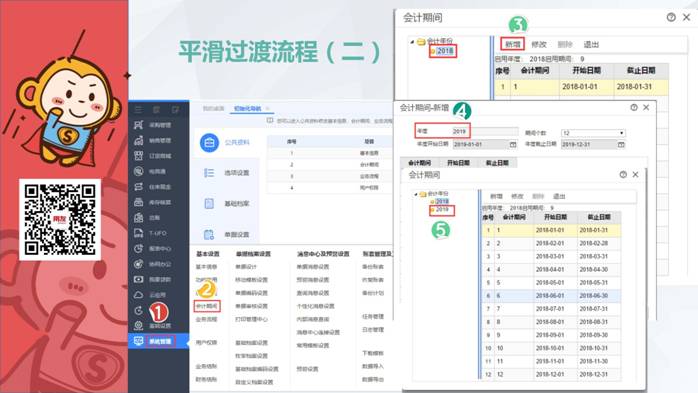698x393 pixels.
Task: Collapse 会计年份 tree in bottom window
Action: (x=416, y=194)
